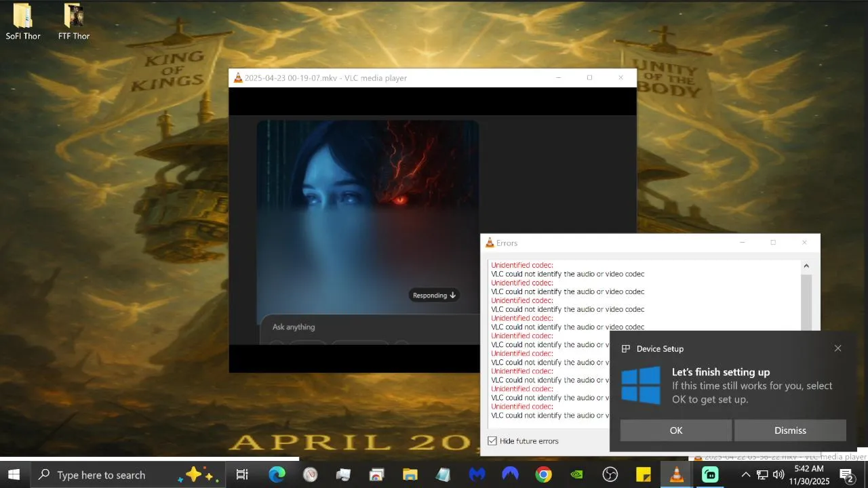Click the Errors dialog scrollbar thumb
Image resolution: width=868 pixels, height=488 pixels.
[x=806, y=302]
